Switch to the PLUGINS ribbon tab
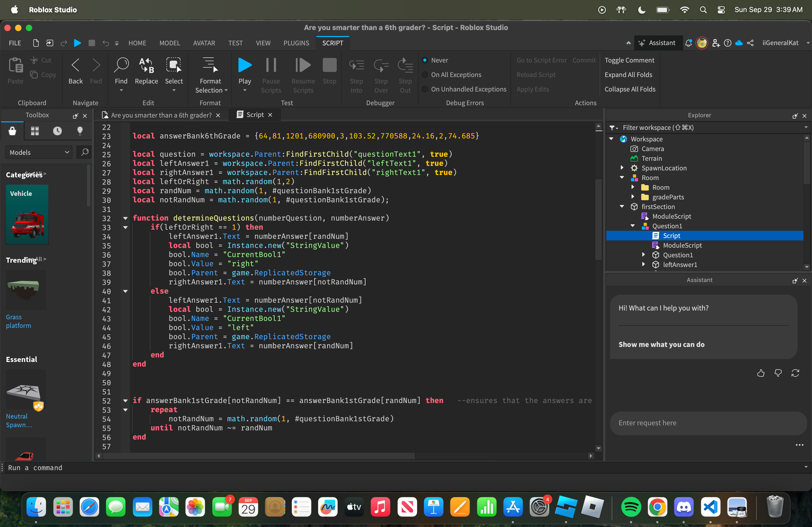 point(296,43)
